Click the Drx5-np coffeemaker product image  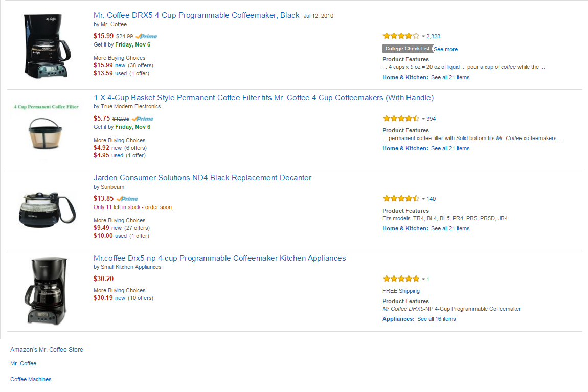coord(46,291)
